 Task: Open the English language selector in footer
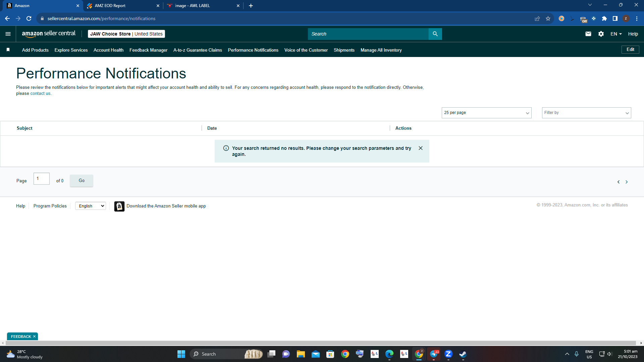point(91,206)
